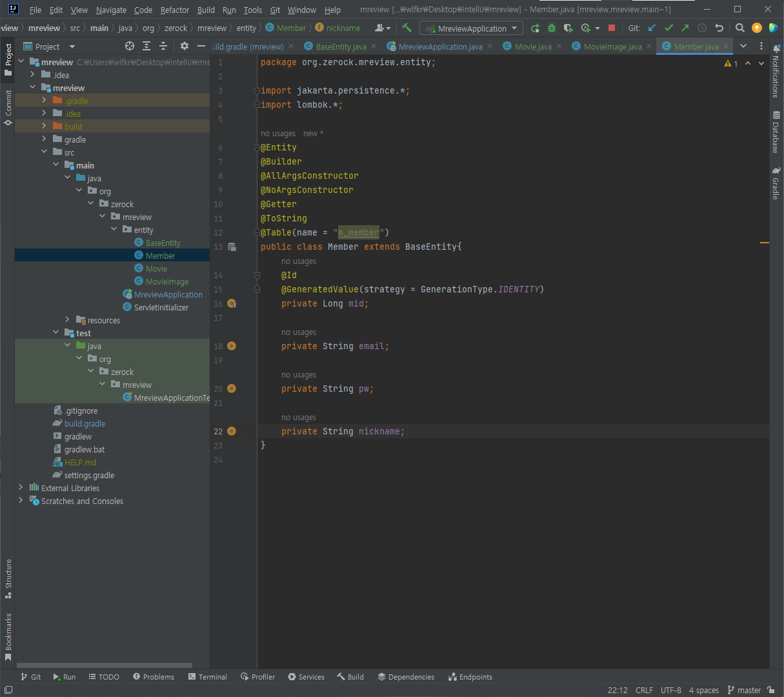The width and height of the screenshot is (784, 697).
Task: Open the Bookmarks tool window
Action: (x=8, y=637)
